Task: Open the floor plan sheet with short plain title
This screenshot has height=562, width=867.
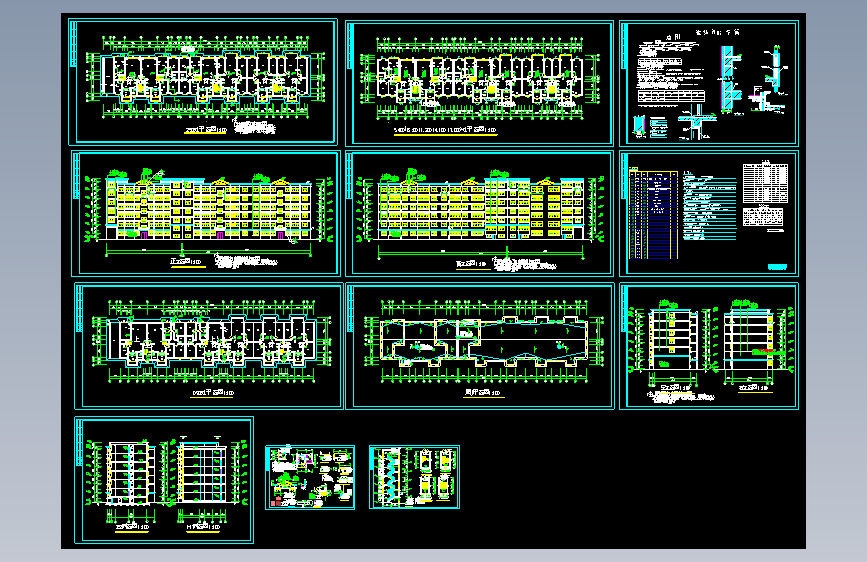Action: click(x=208, y=346)
